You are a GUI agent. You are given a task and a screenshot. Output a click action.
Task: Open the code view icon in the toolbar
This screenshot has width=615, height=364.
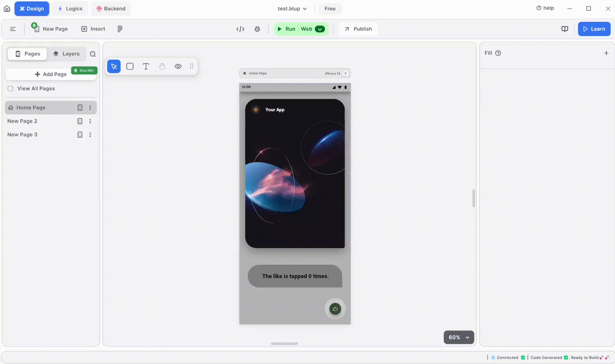[x=240, y=29]
